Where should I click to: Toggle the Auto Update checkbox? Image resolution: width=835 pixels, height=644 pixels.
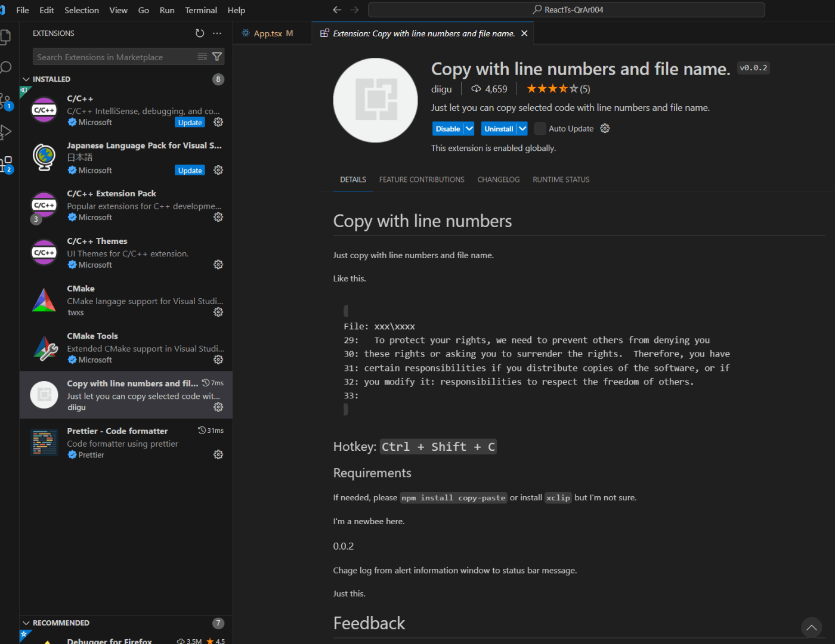point(540,128)
